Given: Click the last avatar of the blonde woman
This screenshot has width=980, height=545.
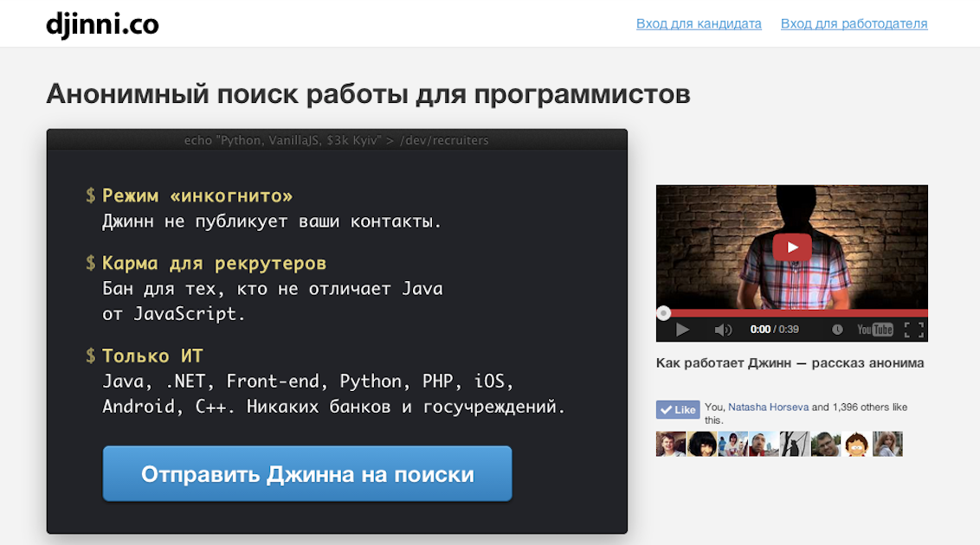Looking at the screenshot, I should pyautogui.click(x=887, y=444).
